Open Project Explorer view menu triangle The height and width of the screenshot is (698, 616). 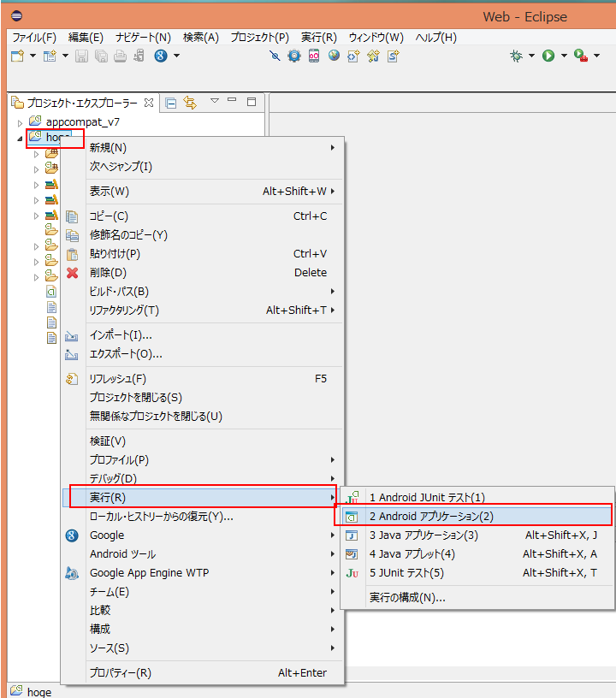215,101
